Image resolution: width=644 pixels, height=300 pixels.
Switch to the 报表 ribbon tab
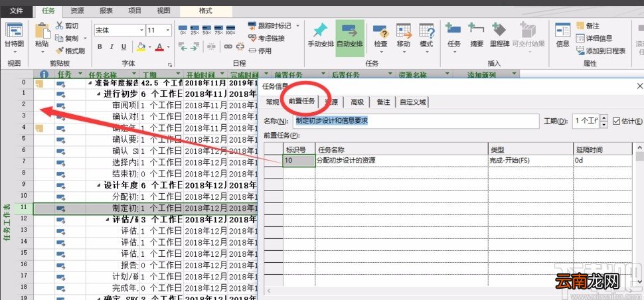106,11
